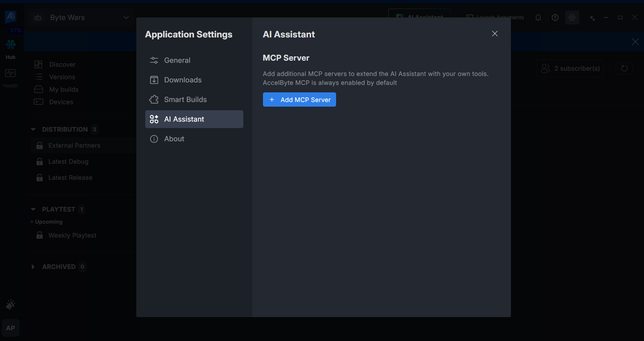Screen dimensions: 644x341
Task: View the 2 subscriber(s) list
Action: pyautogui.click(x=570, y=68)
